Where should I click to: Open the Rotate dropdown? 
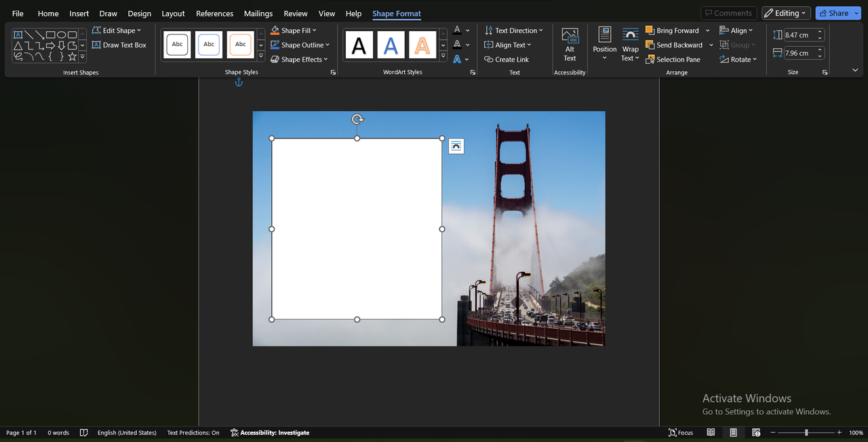coord(738,59)
